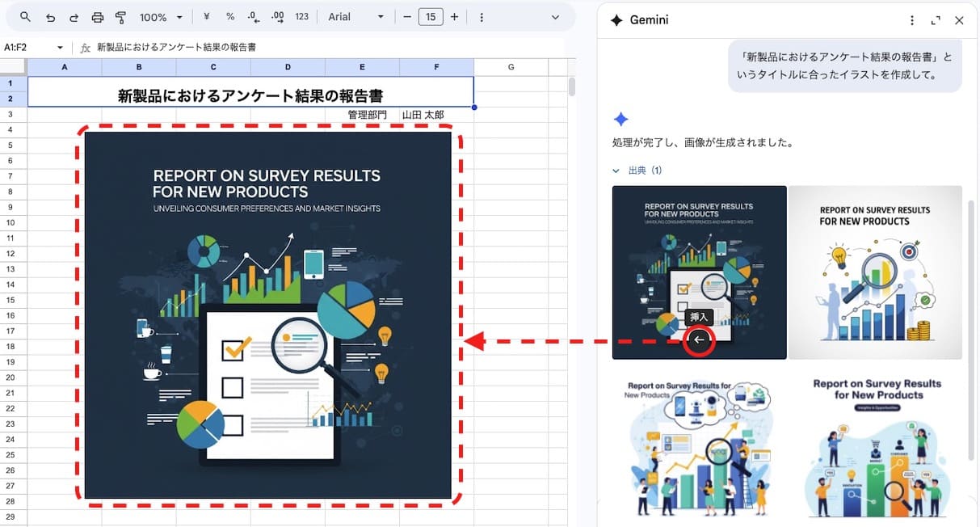Select the paint format tool
Image resolution: width=980 pixels, height=527 pixels.
(121, 17)
